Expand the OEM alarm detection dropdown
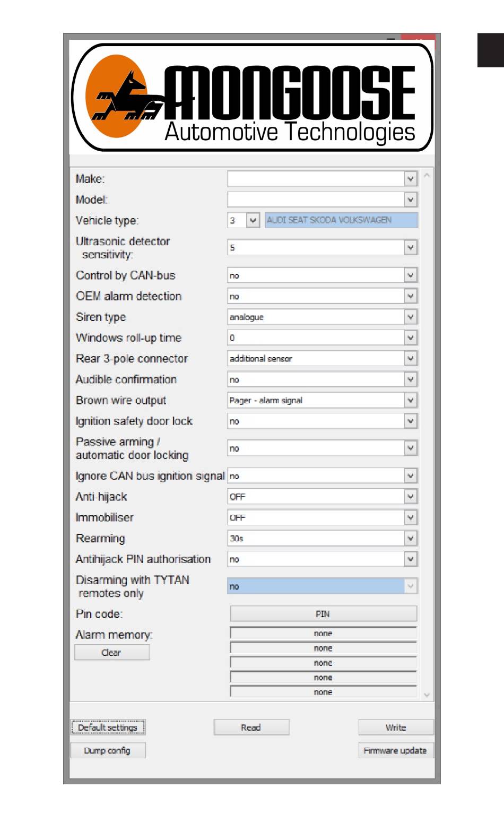This screenshot has height=840, width=504. (322, 296)
